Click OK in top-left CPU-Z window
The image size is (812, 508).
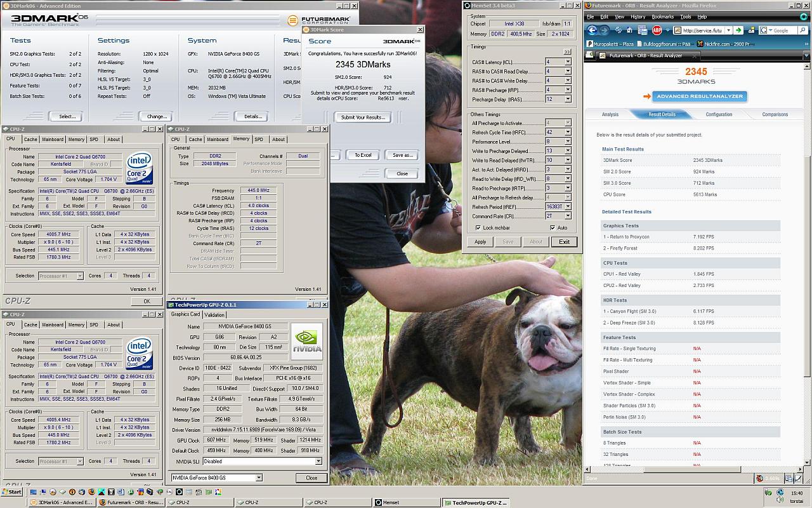(x=147, y=301)
